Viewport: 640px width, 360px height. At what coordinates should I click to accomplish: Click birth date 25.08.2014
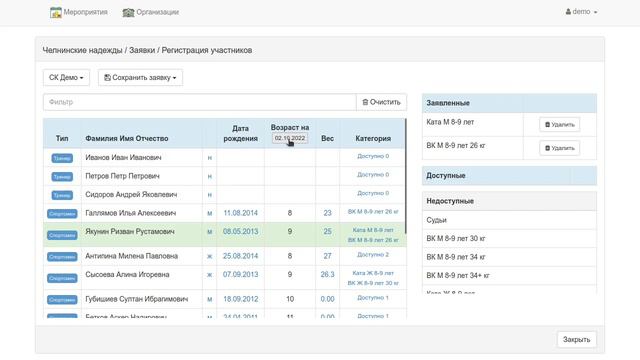(240, 256)
